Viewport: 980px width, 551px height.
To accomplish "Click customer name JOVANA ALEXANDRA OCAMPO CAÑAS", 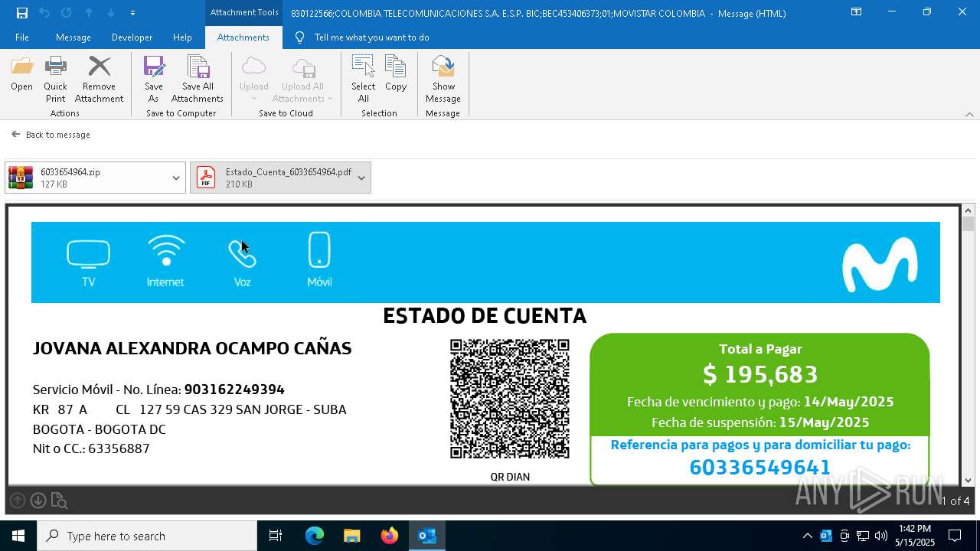I will (192, 349).
